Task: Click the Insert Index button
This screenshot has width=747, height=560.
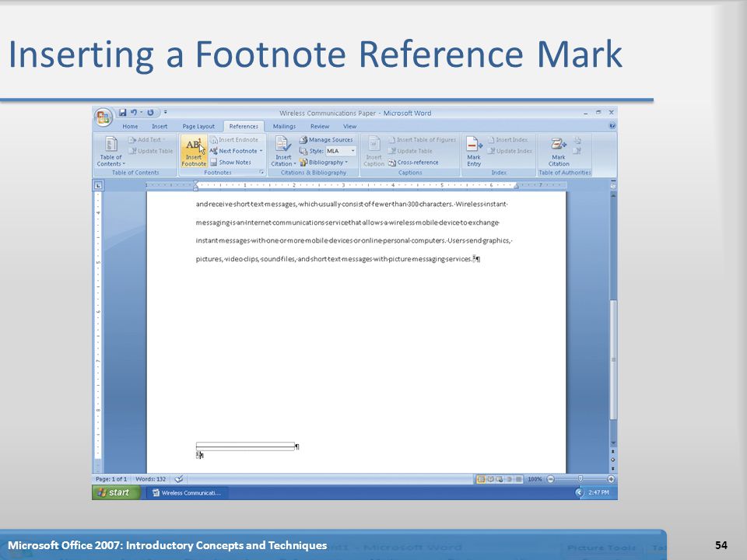Action: click(507, 139)
